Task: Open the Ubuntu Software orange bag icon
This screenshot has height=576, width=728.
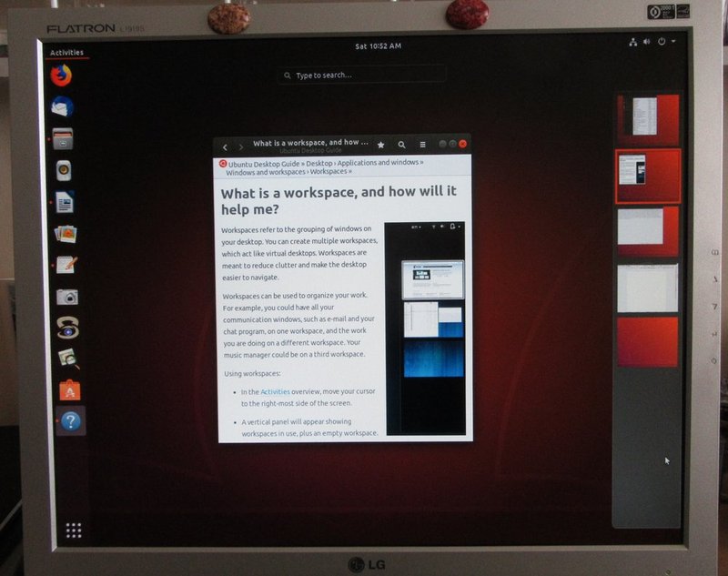Action: click(x=70, y=391)
